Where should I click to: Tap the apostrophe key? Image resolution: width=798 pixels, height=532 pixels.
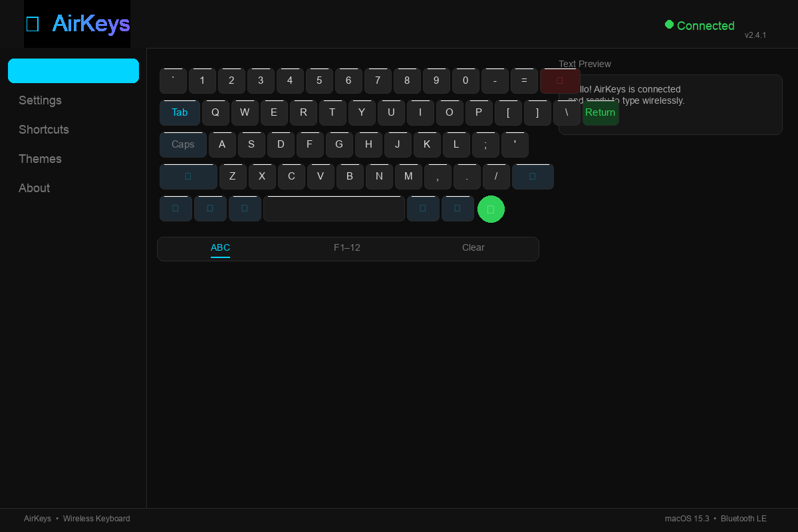[x=515, y=144]
